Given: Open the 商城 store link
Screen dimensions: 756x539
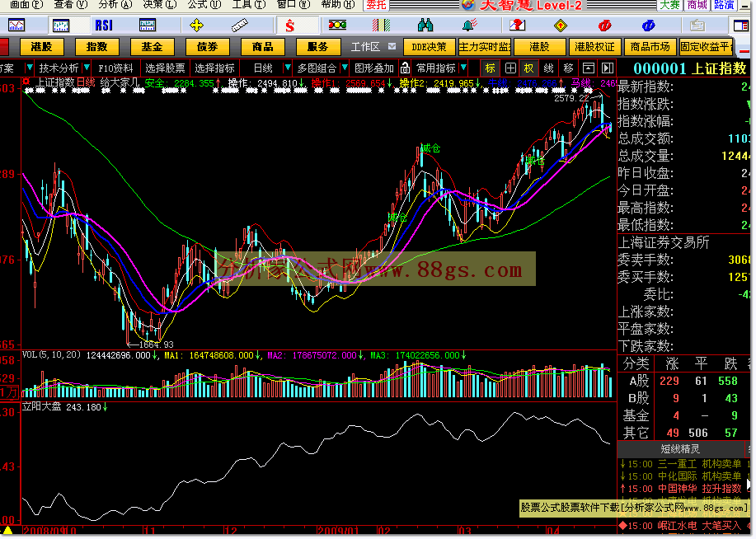Looking at the screenshot, I should coord(697,5).
